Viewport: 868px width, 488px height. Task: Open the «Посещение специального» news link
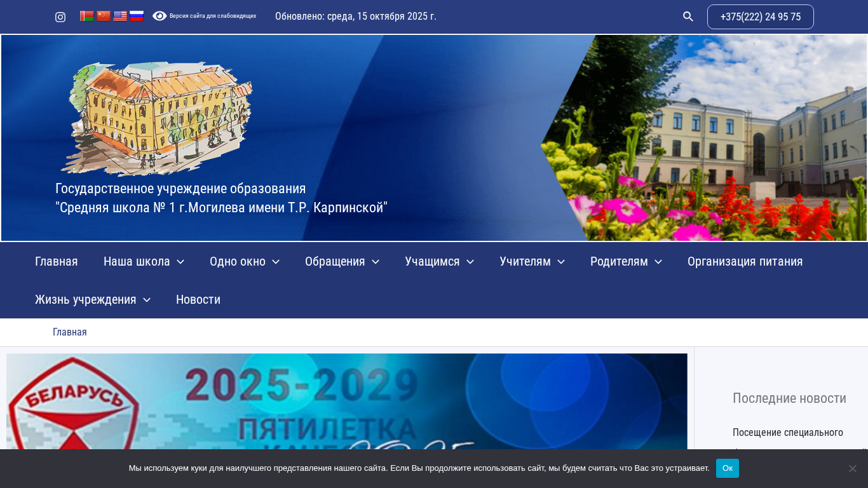[x=788, y=433]
